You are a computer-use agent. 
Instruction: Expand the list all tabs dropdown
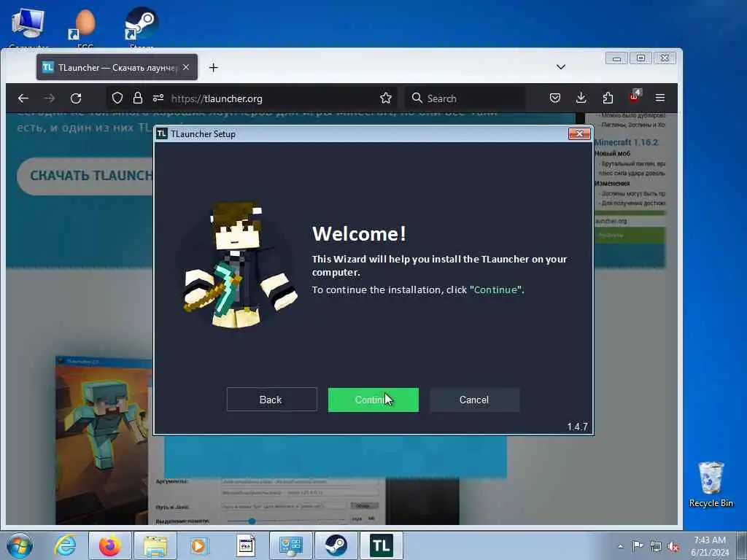(561, 67)
